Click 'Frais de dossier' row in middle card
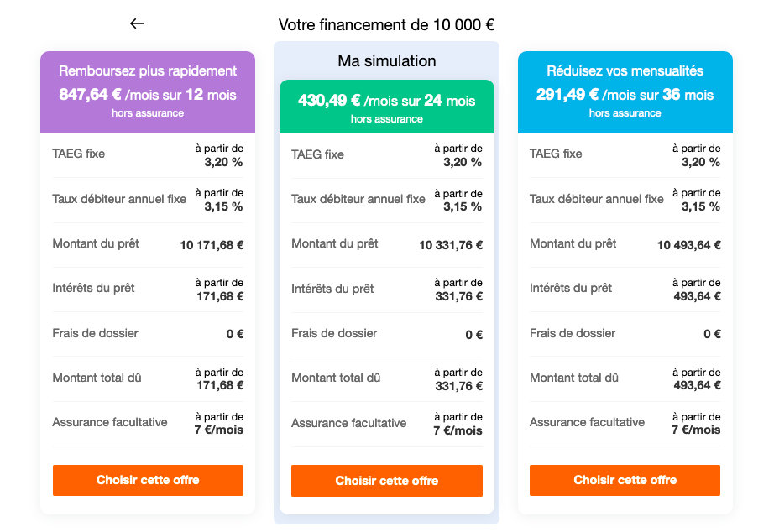Screen dimensions: 774x532 387,334
